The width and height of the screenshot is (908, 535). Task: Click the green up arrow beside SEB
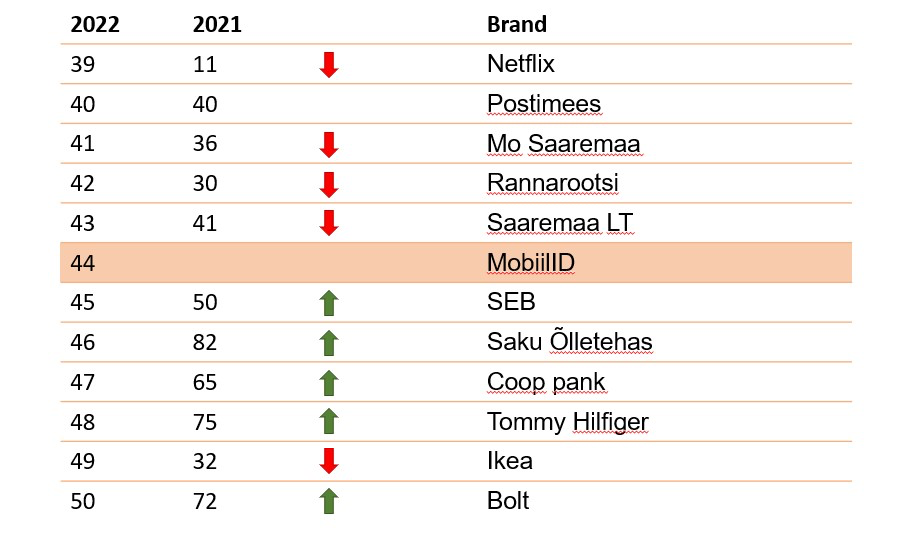[x=329, y=303]
